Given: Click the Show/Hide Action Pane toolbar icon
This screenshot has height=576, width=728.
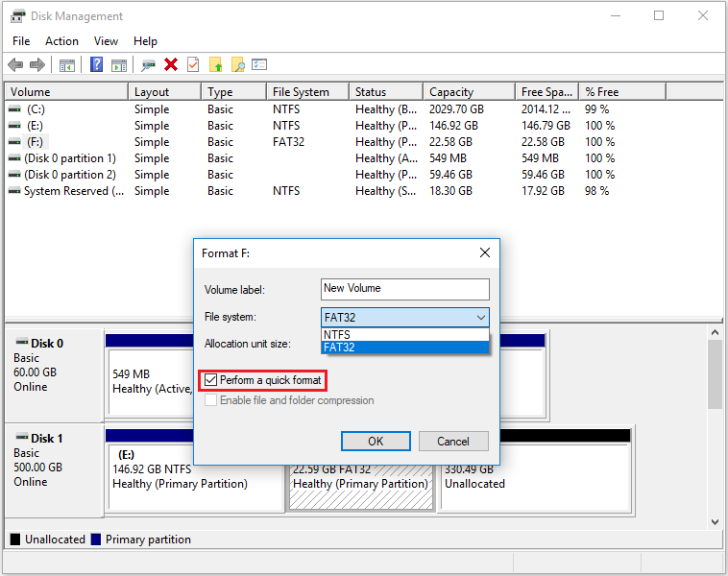Looking at the screenshot, I should [x=119, y=65].
